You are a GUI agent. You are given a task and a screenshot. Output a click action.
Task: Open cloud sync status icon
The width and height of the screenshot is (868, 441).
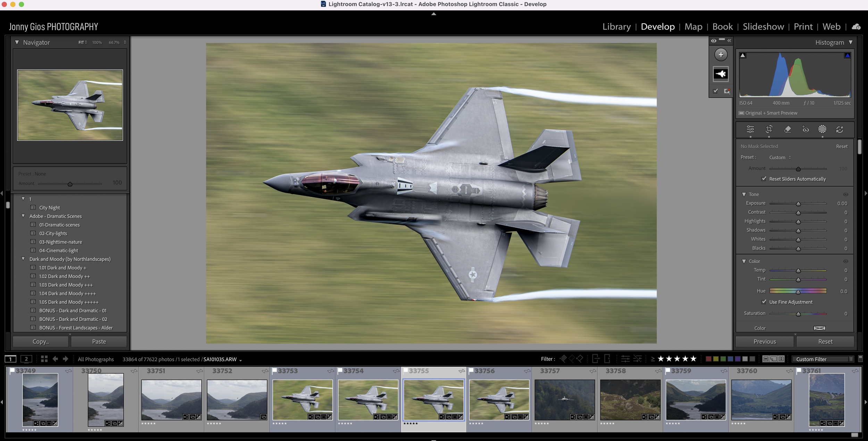856,27
